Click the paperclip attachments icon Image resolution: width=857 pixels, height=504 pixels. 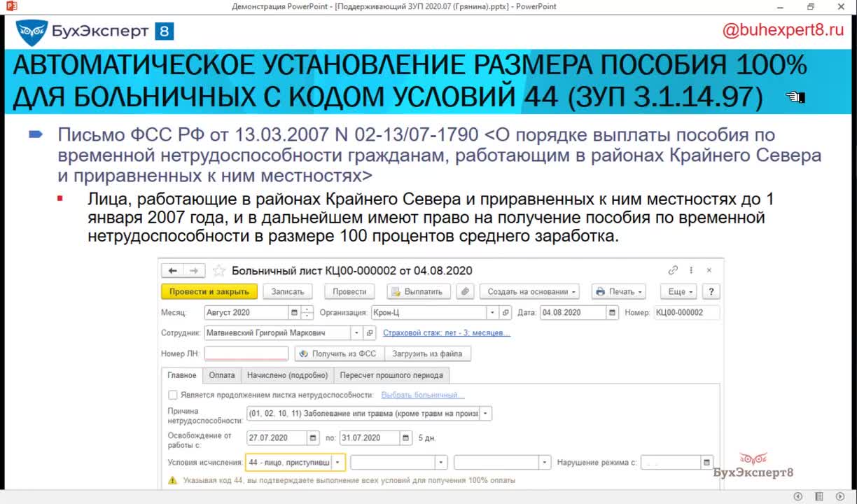coord(466,292)
